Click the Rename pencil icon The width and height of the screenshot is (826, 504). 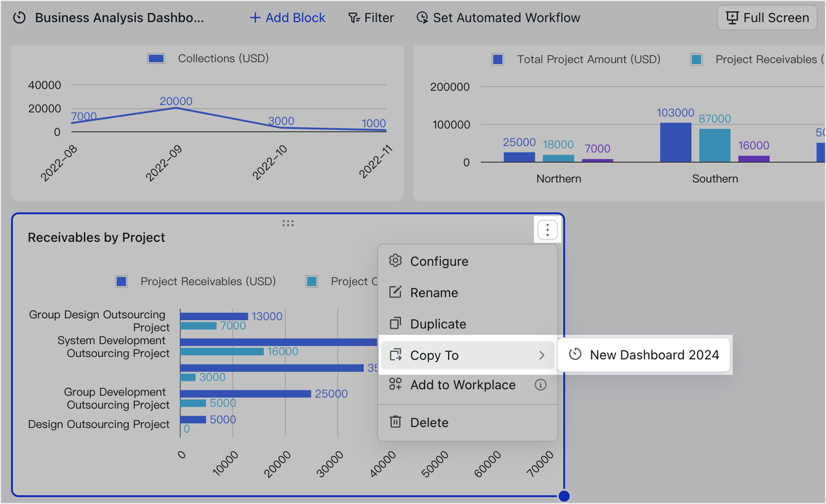pyautogui.click(x=396, y=292)
